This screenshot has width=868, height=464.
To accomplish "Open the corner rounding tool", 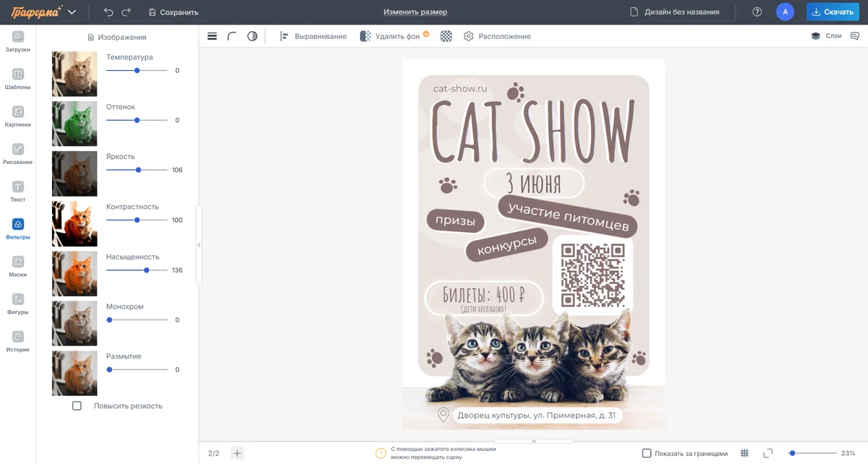I will tap(232, 36).
